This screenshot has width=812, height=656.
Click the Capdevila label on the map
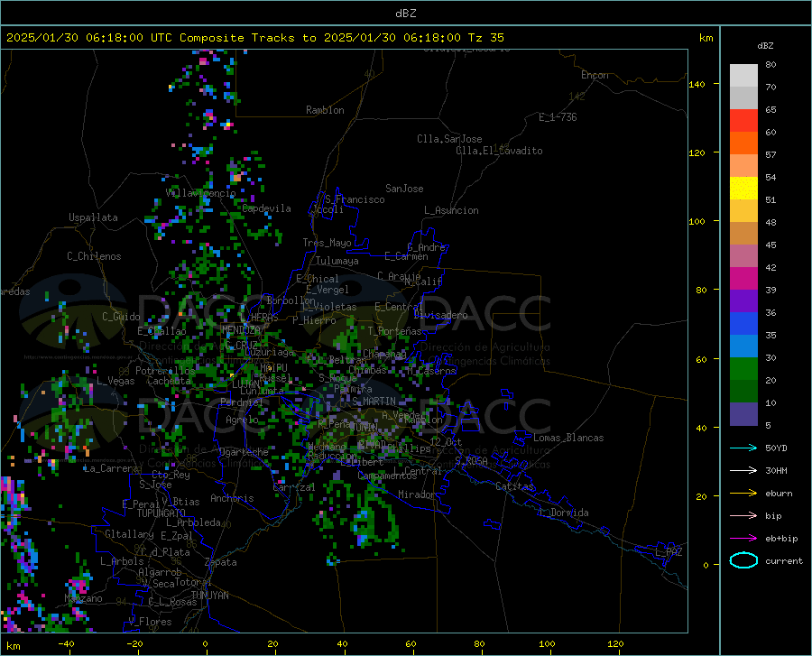(x=266, y=208)
